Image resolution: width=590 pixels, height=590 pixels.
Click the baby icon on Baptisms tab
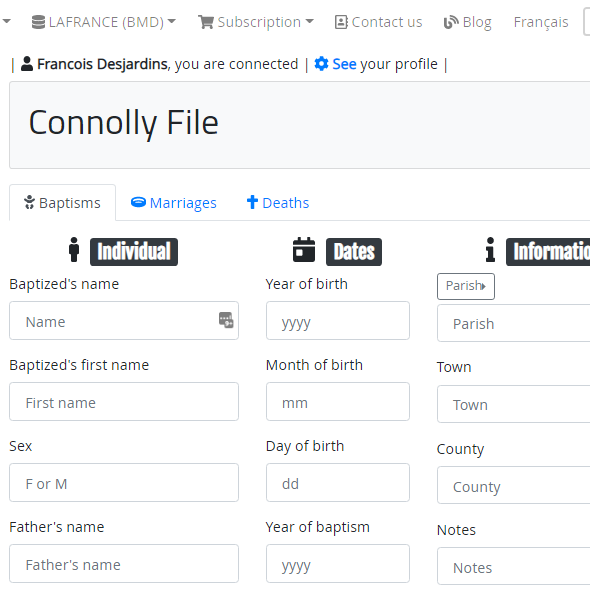coord(29,202)
